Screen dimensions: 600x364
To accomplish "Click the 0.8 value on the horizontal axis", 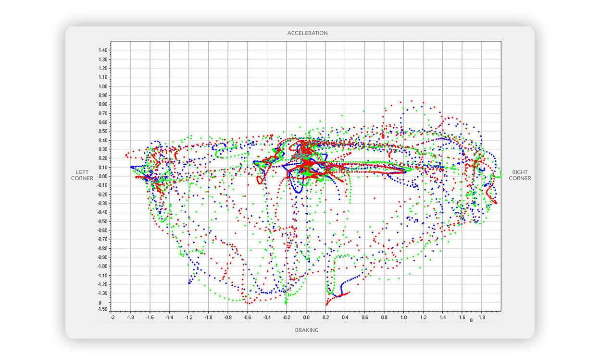I will pos(384,317).
